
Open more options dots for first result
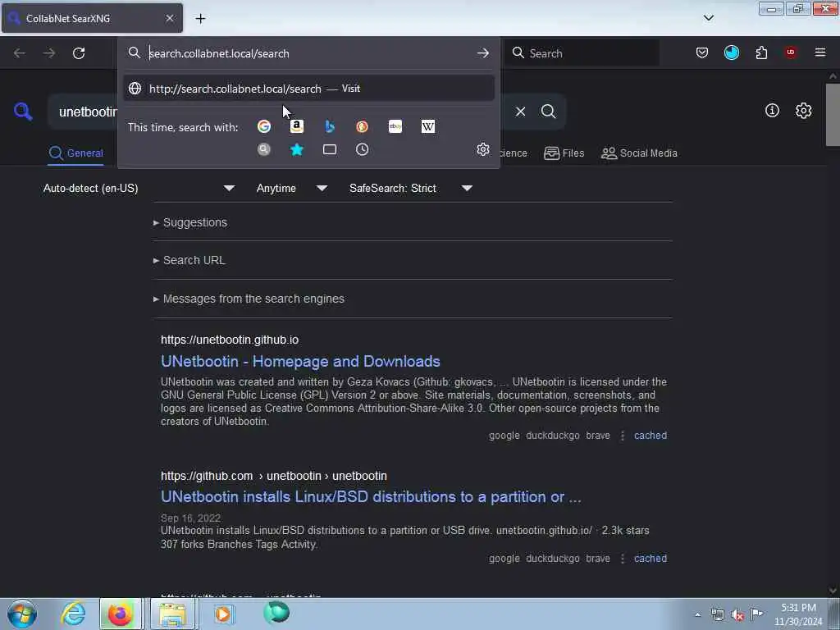coord(623,436)
